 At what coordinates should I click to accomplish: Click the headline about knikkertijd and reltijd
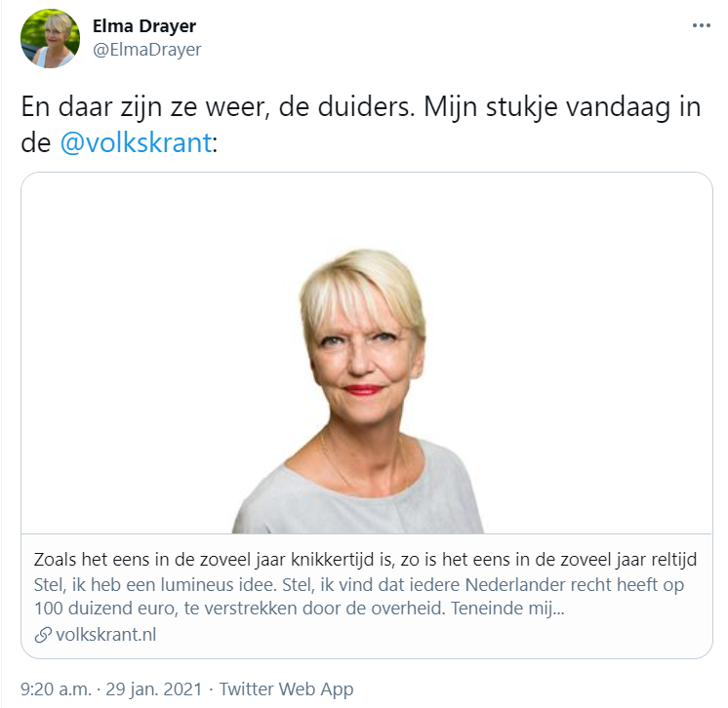(365, 560)
